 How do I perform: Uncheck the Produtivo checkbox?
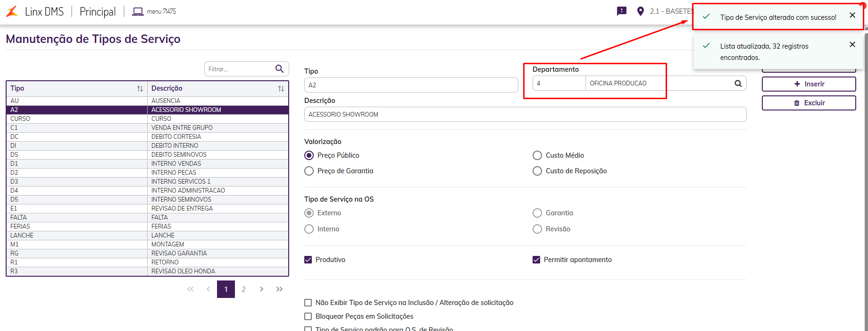pos(309,260)
